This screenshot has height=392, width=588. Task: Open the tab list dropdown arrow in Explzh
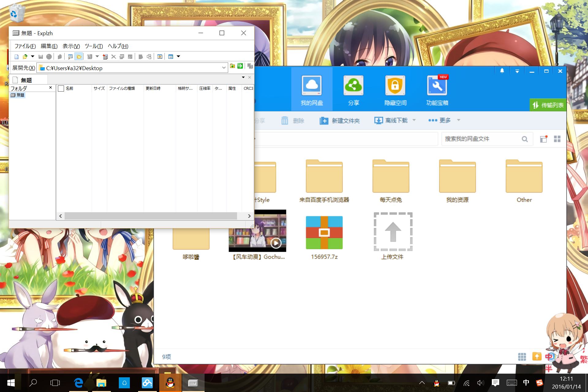pyautogui.click(x=243, y=77)
